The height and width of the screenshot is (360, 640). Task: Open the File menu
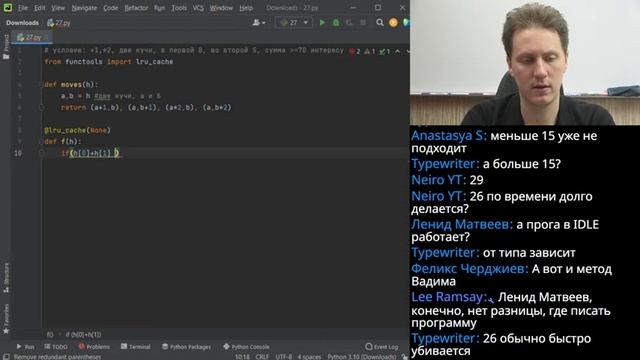click(x=23, y=8)
